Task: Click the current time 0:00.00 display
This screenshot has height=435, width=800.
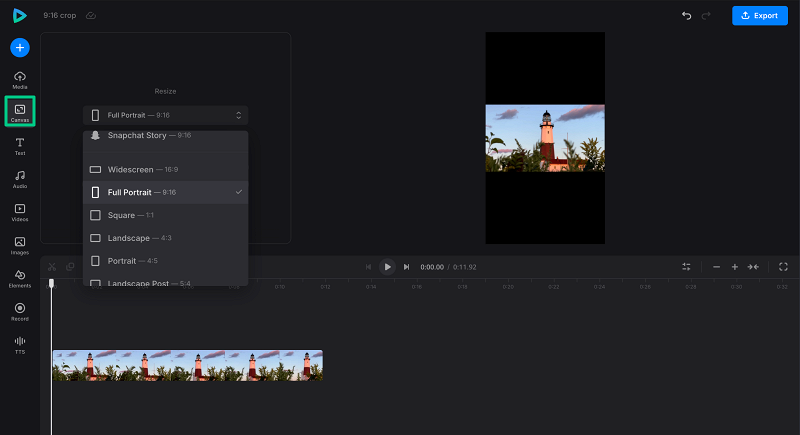Action: (432, 267)
